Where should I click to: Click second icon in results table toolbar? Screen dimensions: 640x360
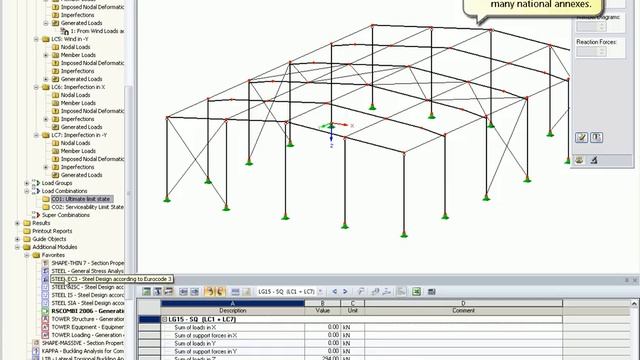pyautogui.click(x=158, y=291)
